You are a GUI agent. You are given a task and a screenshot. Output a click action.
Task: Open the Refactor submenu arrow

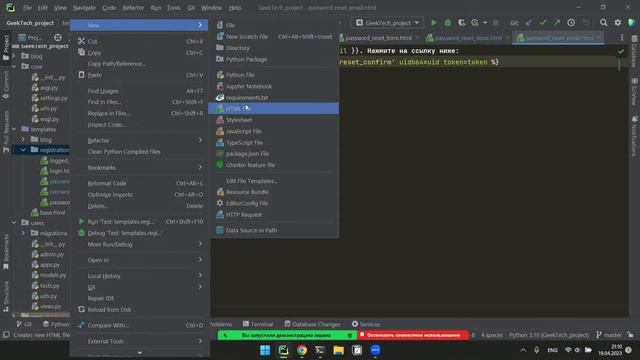[x=200, y=140]
